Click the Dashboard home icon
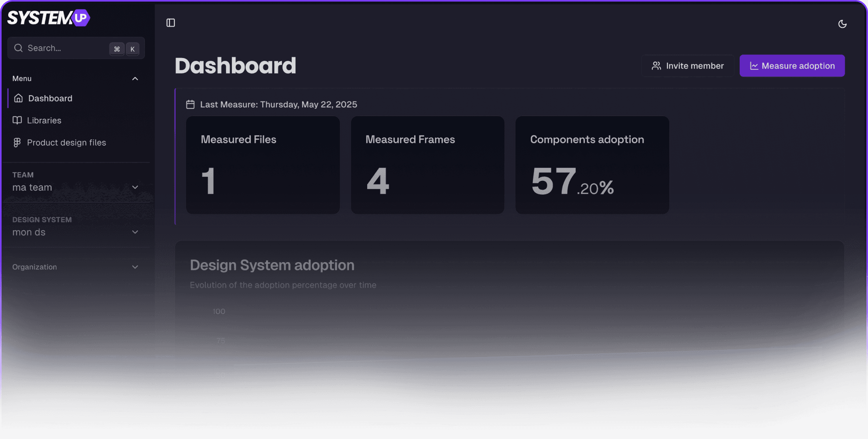This screenshot has height=439, width=868. click(19, 98)
